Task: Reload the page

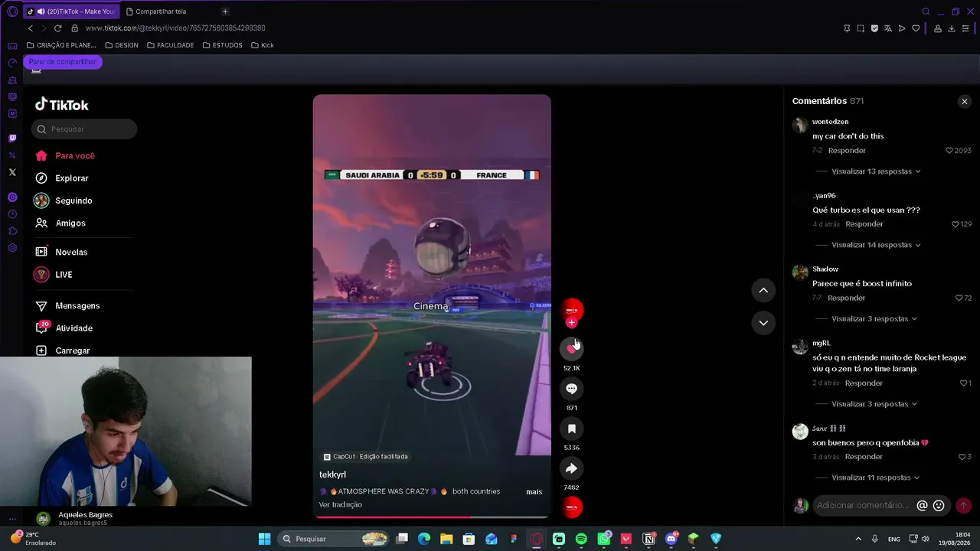Action: point(57,28)
